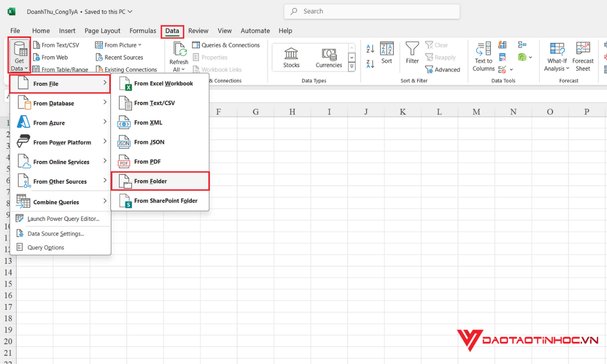Viewport: 607px width, 364px height.
Task: Open Existing Connections in the ribbon
Action: tap(126, 70)
